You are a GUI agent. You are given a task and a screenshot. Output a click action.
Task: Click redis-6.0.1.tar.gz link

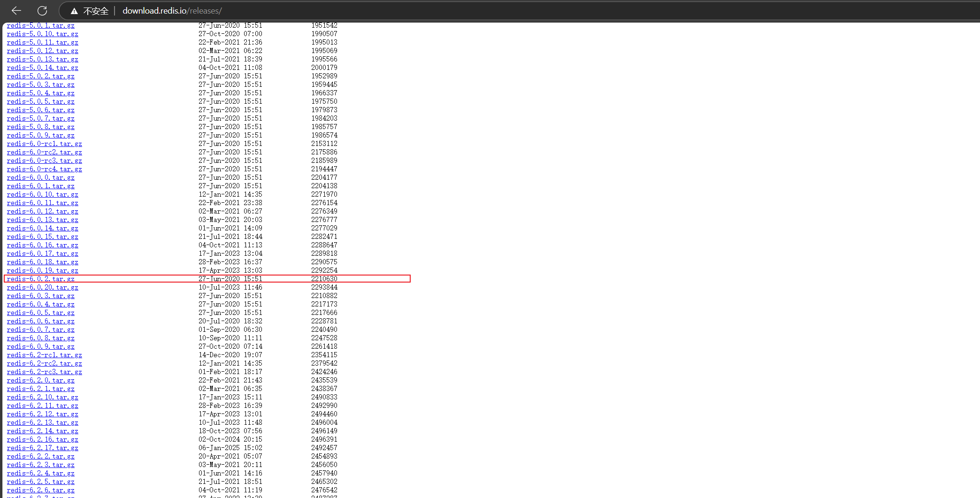[x=41, y=186]
